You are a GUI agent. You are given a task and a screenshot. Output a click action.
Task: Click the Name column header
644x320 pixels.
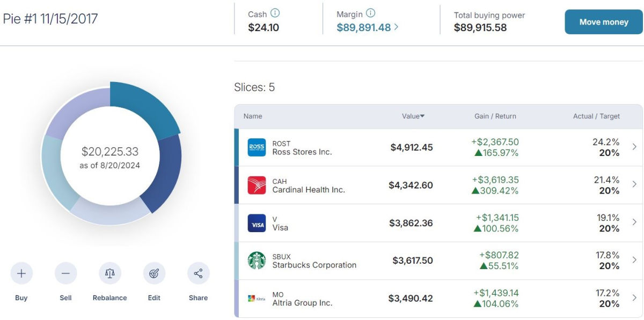253,116
